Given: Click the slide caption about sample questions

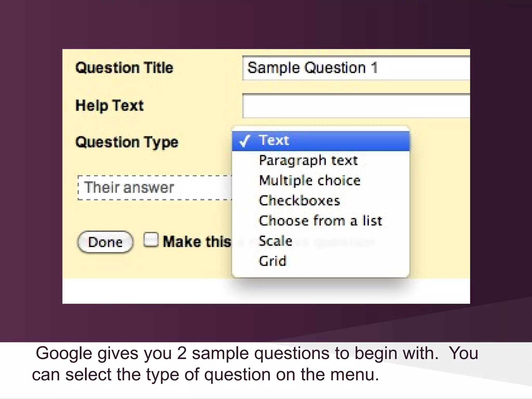Looking at the screenshot, I should (x=255, y=364).
